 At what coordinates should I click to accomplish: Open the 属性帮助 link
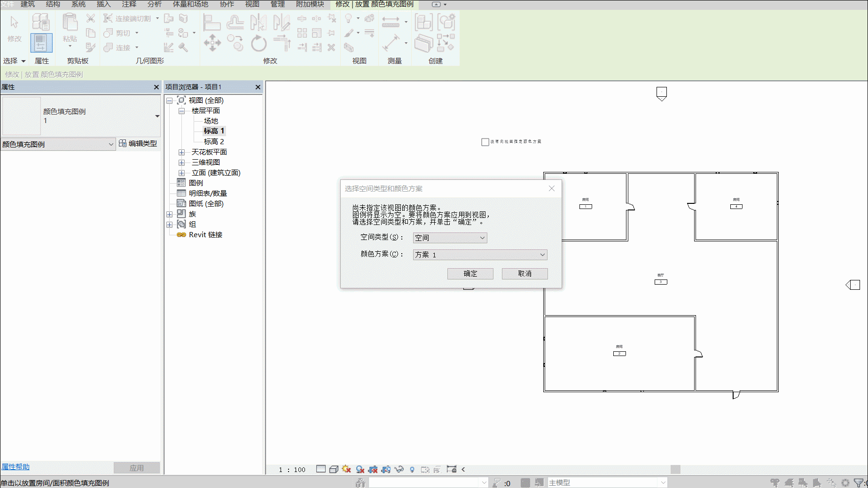(x=16, y=466)
